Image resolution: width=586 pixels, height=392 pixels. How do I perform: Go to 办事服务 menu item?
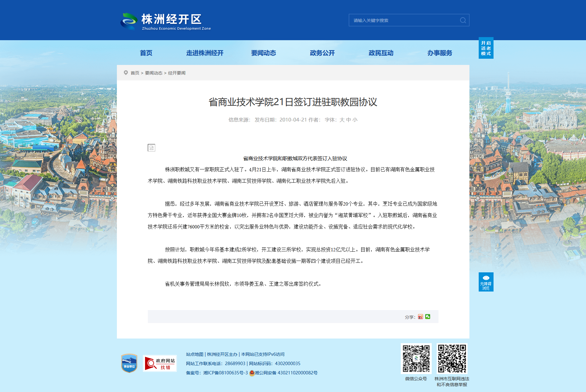(439, 53)
